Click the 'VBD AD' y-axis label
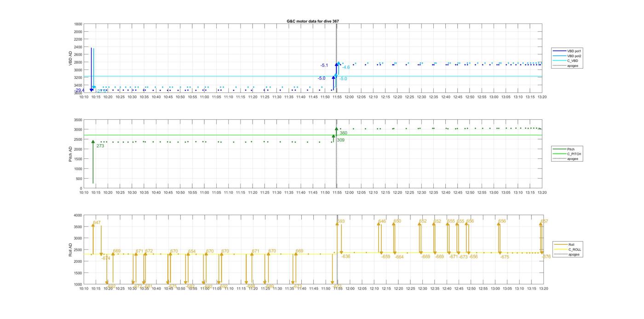644x319 pixels. [71, 58]
